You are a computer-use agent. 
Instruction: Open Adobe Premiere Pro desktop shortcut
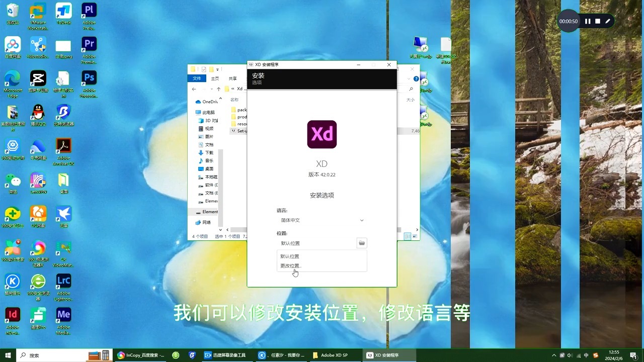pos(89,50)
